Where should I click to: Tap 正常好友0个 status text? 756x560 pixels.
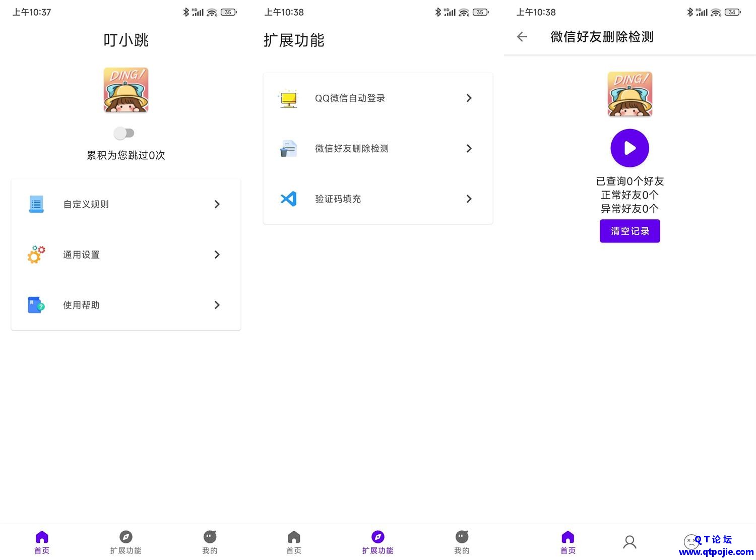630,195
